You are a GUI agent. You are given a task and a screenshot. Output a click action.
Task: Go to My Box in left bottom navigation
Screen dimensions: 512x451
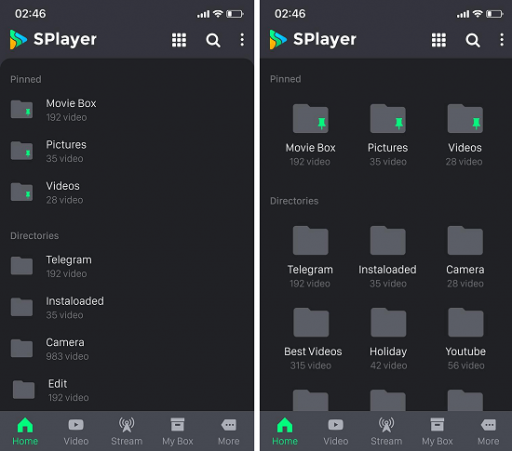coord(178,431)
